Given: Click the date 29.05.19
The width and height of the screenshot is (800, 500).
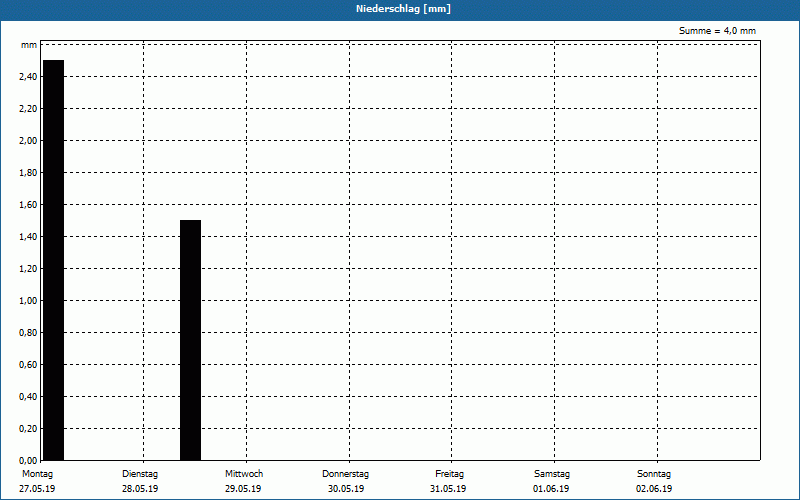Looking at the screenshot, I should pos(243,489).
